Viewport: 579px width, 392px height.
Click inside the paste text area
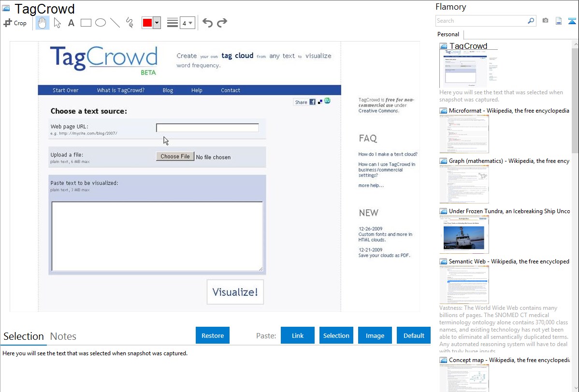pos(157,236)
